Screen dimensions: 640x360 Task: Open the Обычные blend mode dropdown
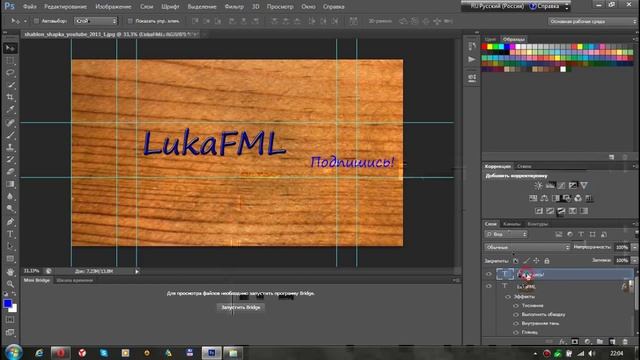pyautogui.click(x=527, y=247)
